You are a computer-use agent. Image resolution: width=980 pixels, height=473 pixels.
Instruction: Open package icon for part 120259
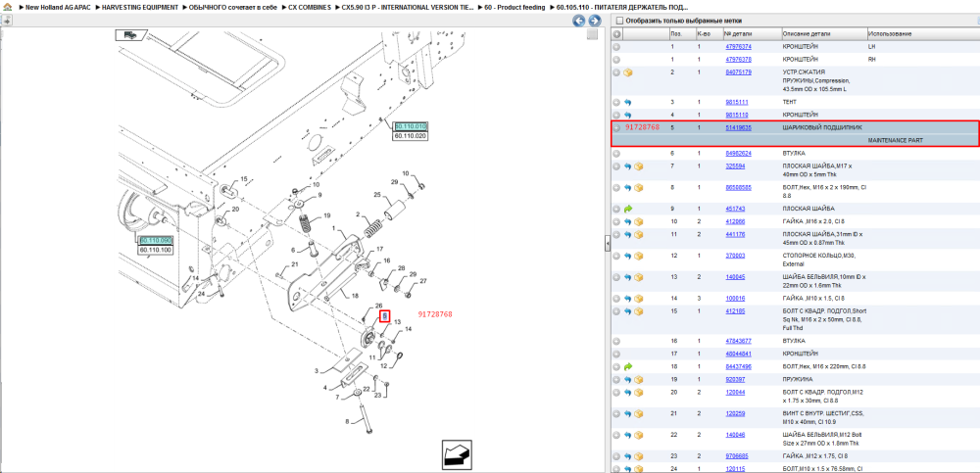click(x=639, y=413)
